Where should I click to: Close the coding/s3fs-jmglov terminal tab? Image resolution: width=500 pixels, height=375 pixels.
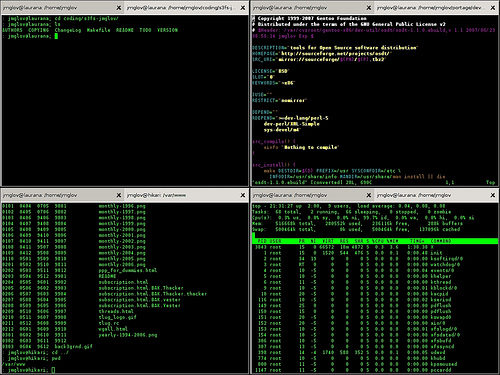(243, 8)
